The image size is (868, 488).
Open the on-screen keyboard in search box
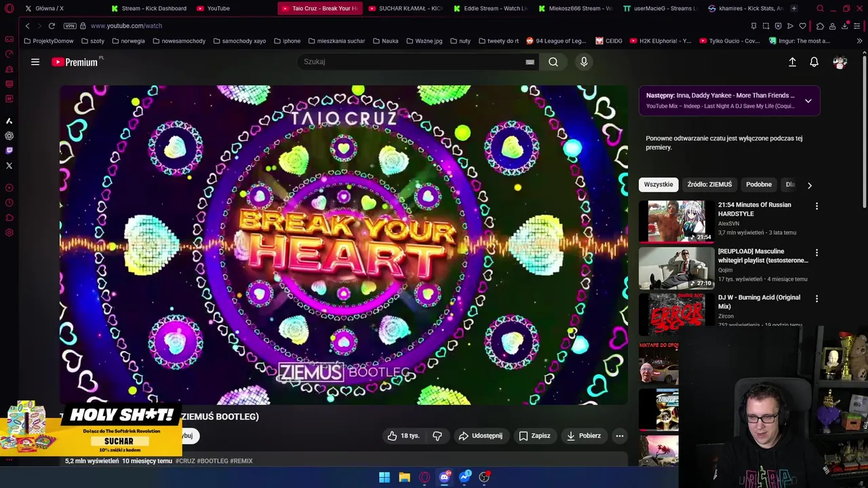point(530,62)
